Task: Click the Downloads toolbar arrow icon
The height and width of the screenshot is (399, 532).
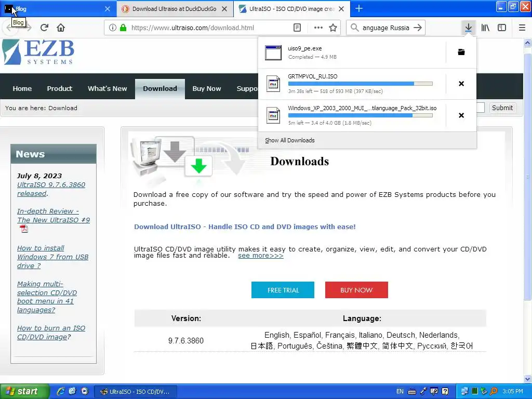Action: [x=468, y=28]
